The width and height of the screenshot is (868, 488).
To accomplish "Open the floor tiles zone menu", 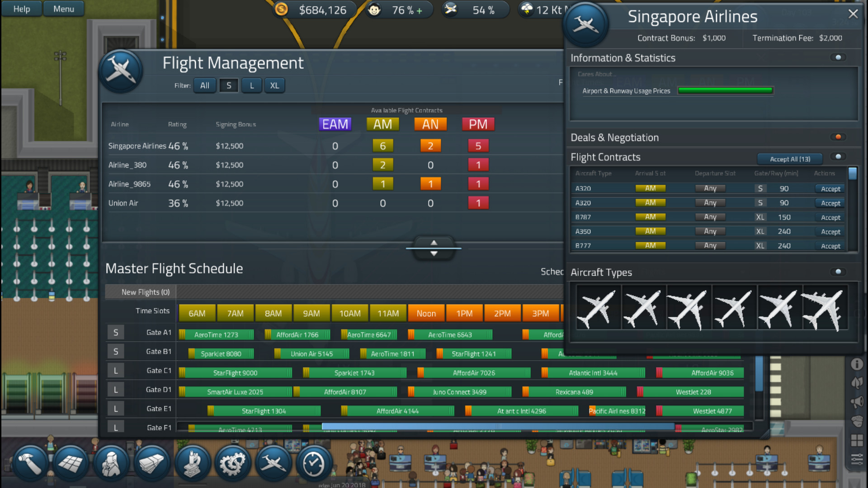I will pyautogui.click(x=70, y=463).
